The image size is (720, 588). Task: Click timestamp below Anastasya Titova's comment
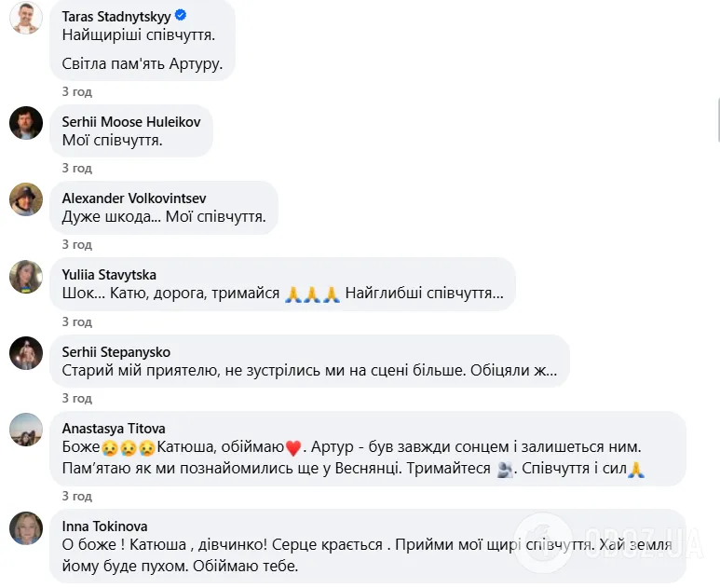[x=77, y=497]
